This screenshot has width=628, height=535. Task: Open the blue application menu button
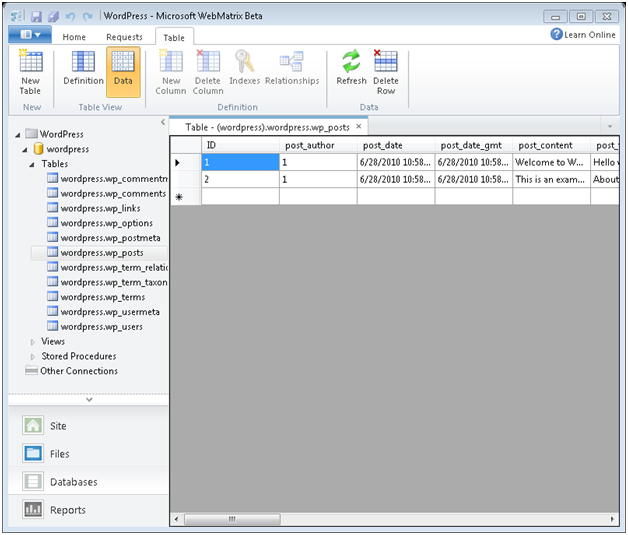click(30, 35)
